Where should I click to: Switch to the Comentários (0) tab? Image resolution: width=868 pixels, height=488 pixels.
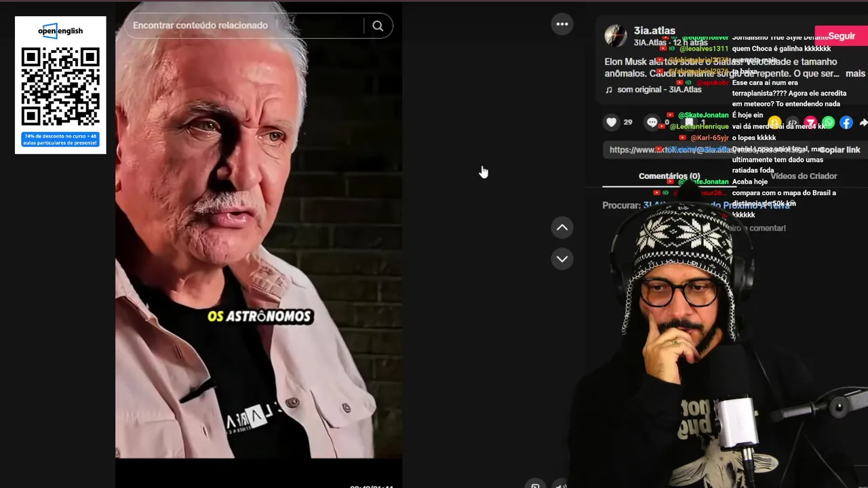pos(669,176)
